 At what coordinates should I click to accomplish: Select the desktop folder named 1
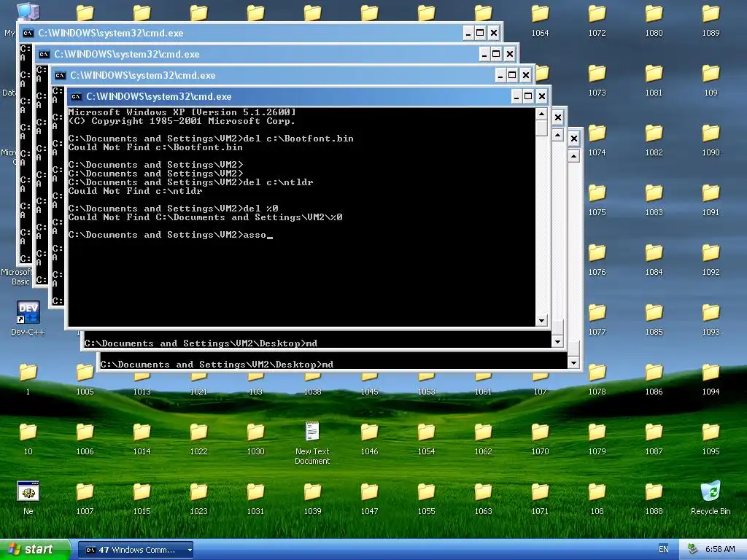coord(28,373)
